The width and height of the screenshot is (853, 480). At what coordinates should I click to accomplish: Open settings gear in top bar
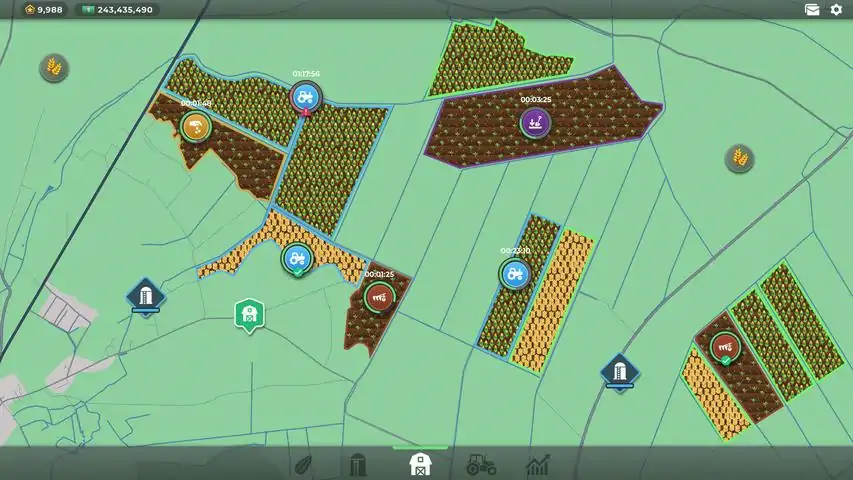[836, 9]
